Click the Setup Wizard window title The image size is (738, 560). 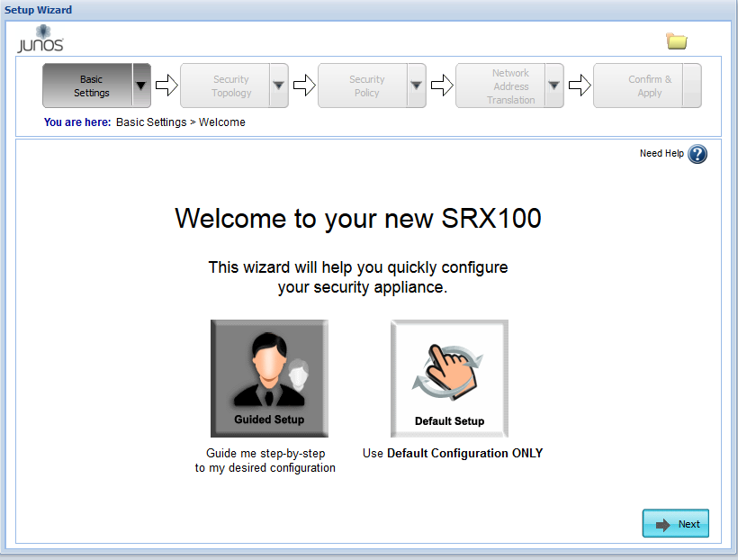38,10
